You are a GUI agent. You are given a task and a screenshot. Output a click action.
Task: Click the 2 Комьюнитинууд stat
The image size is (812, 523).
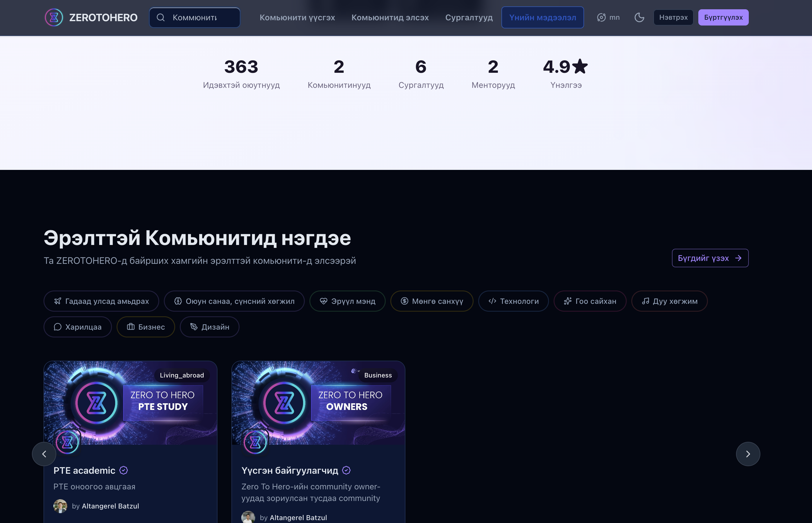pos(339,74)
